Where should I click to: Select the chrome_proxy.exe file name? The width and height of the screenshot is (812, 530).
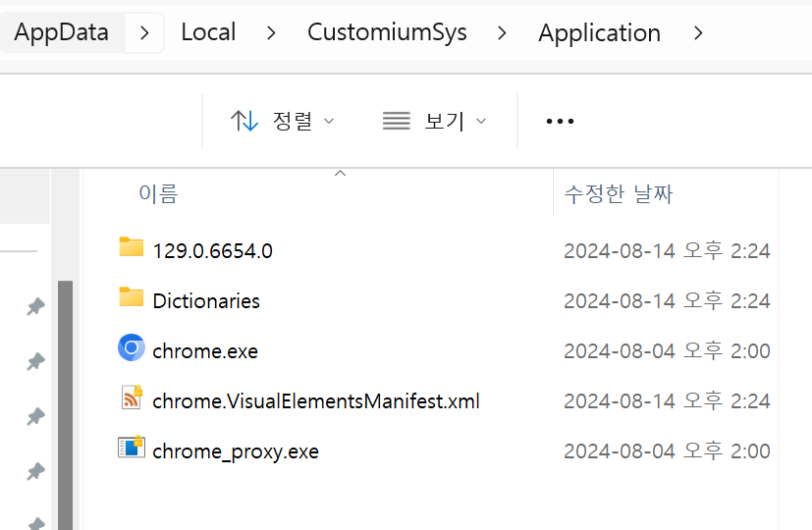(236, 451)
